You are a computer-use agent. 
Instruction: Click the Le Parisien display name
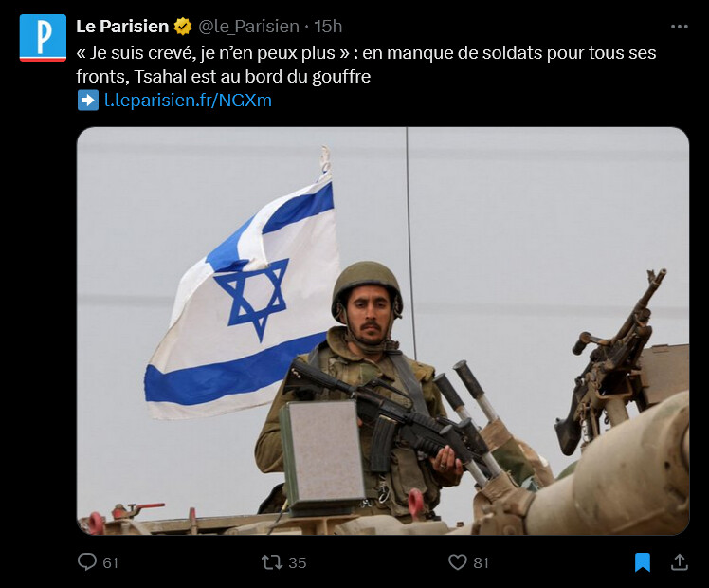(x=122, y=27)
